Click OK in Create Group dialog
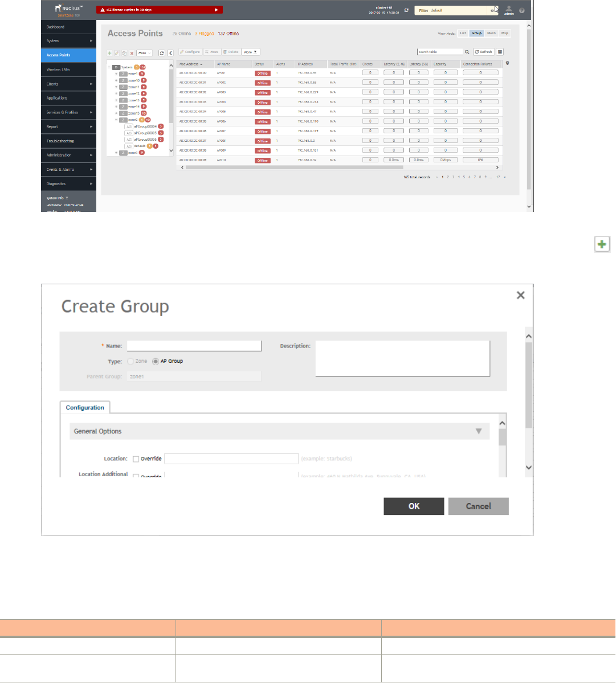This screenshot has width=616, height=683. click(414, 506)
